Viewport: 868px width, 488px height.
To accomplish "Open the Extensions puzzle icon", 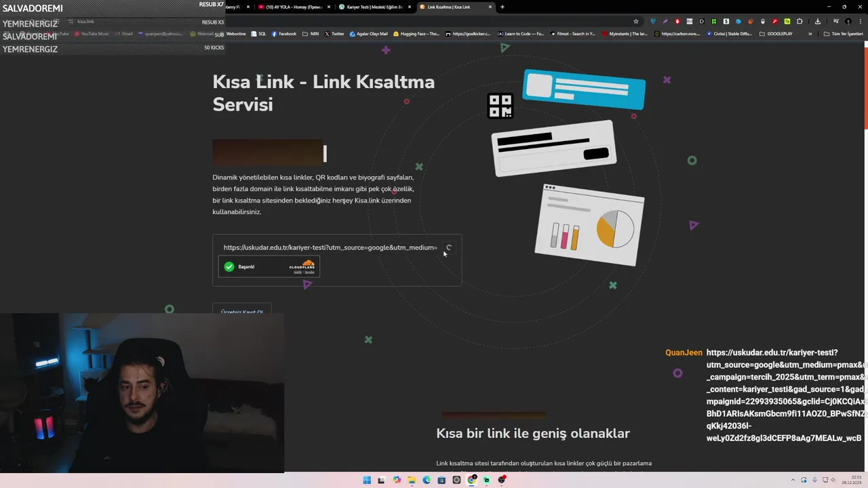I will [800, 21].
